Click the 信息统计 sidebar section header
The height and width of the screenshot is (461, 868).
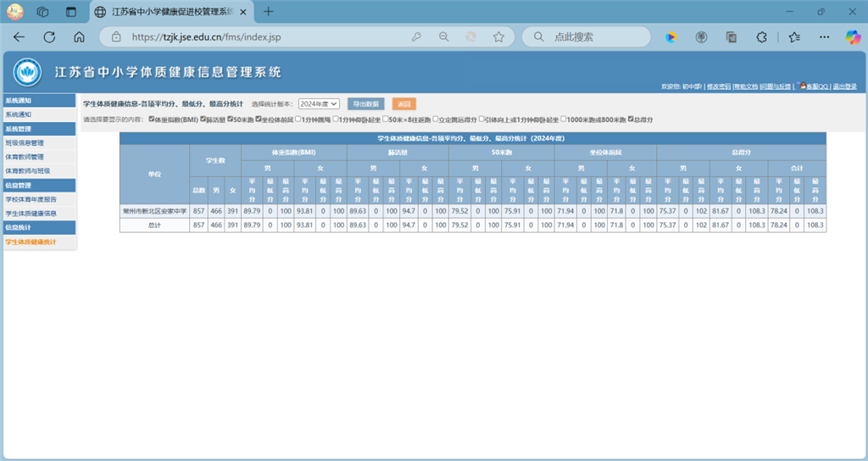pos(40,227)
